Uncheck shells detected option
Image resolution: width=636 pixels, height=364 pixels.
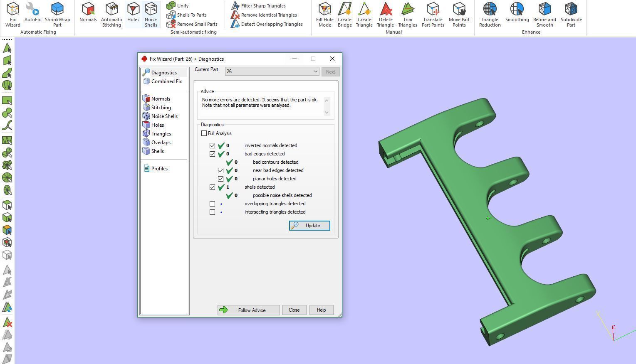[213, 187]
